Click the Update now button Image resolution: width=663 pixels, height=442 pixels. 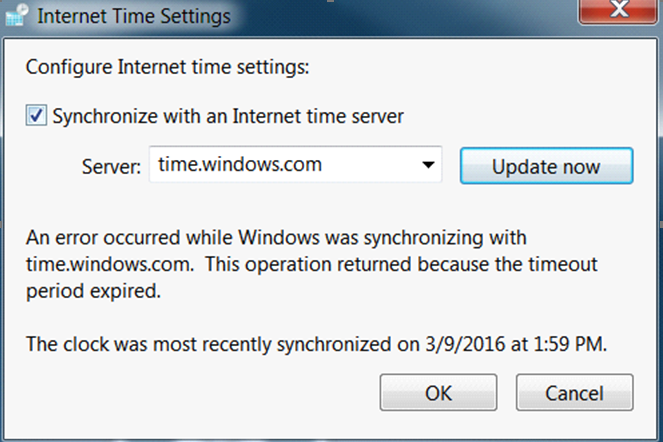546,166
